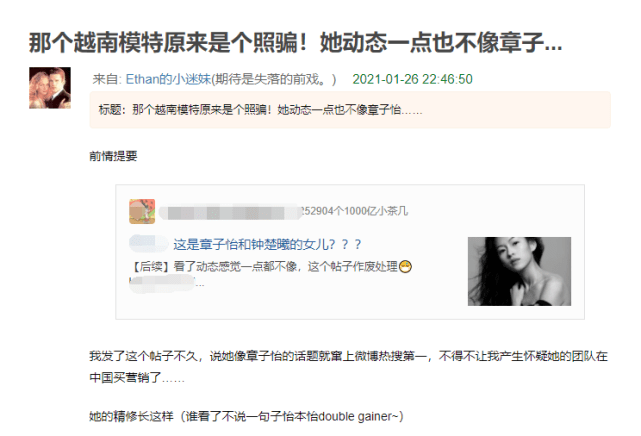641x436 pixels.
Task: Click the 中国买营销了 paragraph line
Action: click(x=137, y=377)
